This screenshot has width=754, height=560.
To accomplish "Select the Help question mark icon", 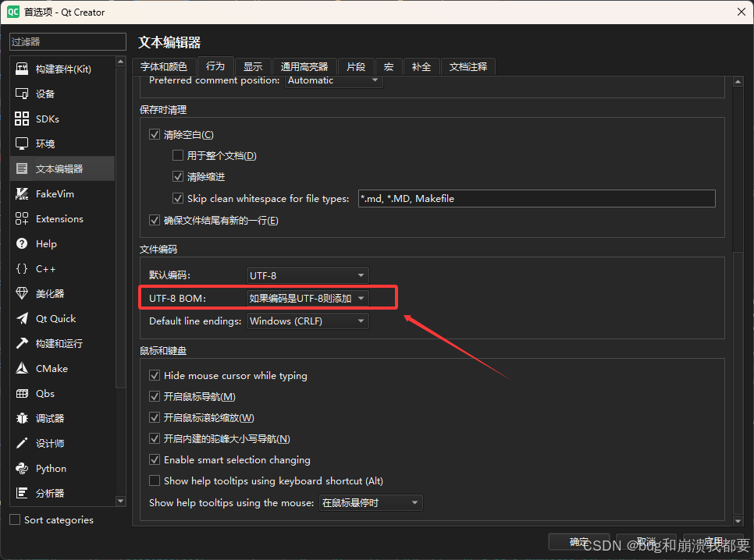I will click(22, 243).
